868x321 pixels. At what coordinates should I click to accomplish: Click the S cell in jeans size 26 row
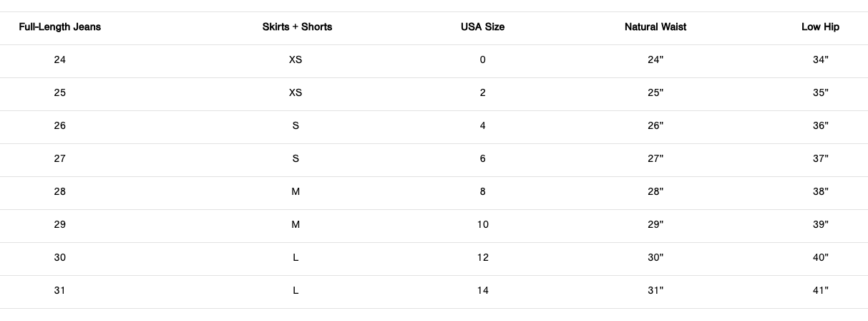coord(296,126)
